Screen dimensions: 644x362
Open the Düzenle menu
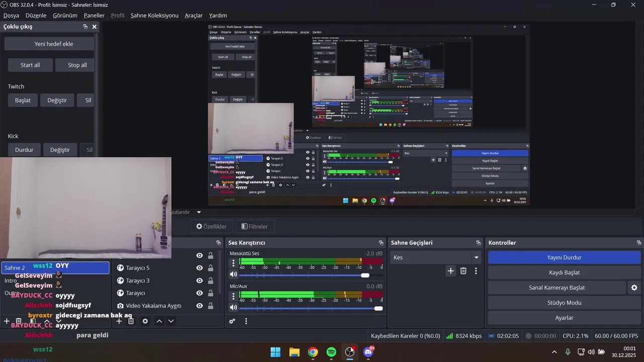[x=36, y=16]
